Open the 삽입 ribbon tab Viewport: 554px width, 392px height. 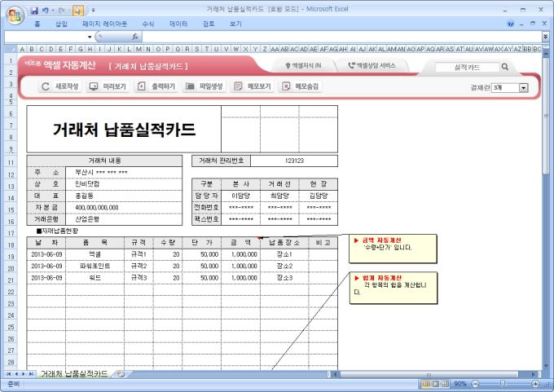pyautogui.click(x=61, y=24)
